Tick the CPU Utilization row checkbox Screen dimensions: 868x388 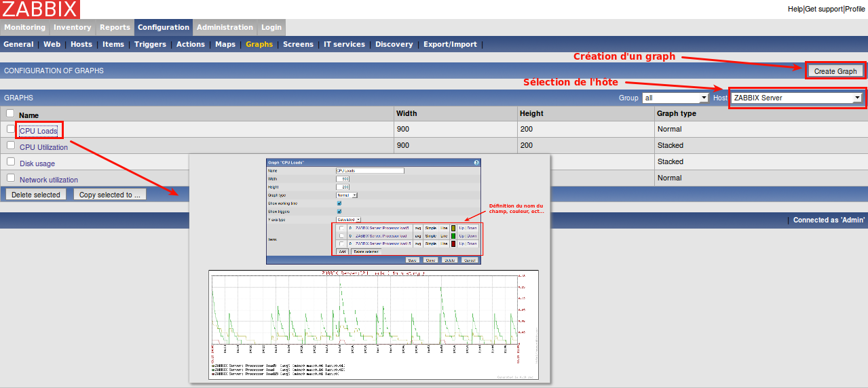(x=10, y=145)
